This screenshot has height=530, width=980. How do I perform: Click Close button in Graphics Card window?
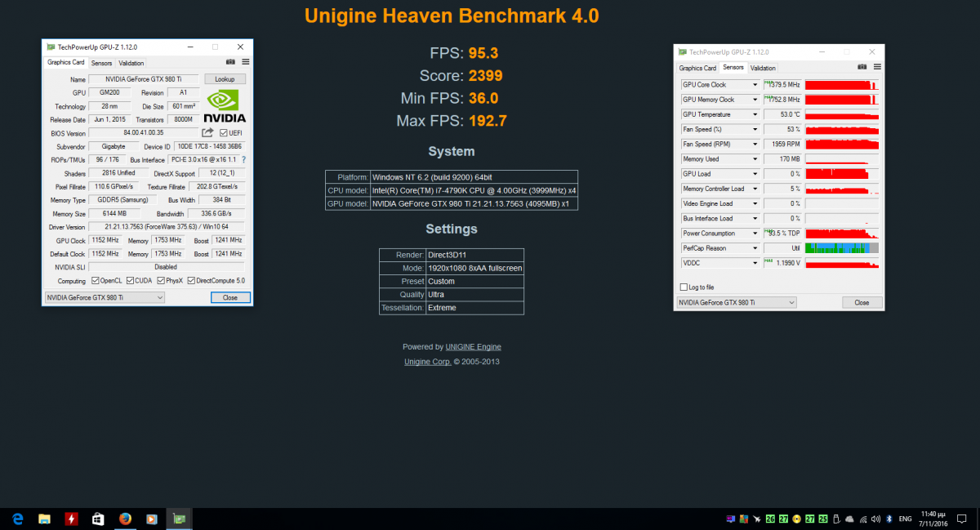(x=230, y=297)
